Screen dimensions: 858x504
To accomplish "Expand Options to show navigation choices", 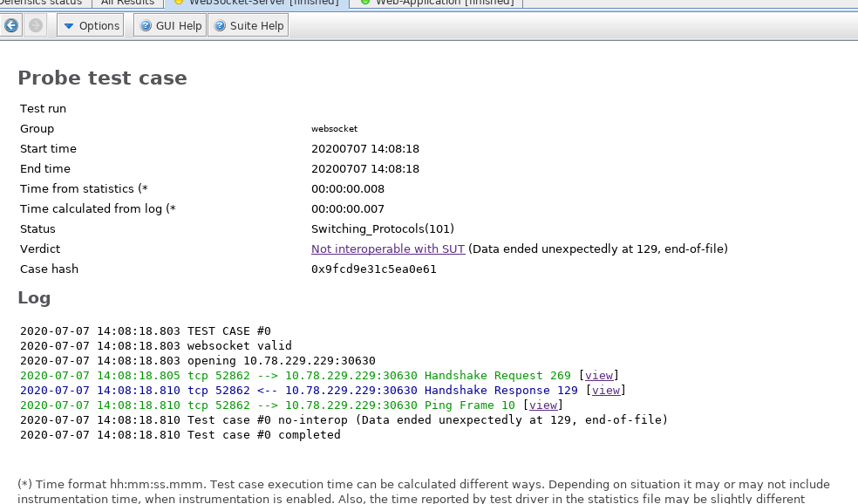I will 90,25.
